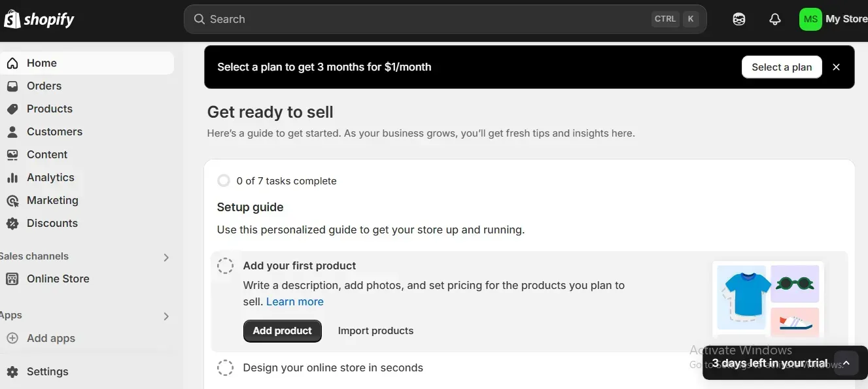Screen dimensions: 868x389
Task: Go to Customers in sidebar
Action: [54, 132]
